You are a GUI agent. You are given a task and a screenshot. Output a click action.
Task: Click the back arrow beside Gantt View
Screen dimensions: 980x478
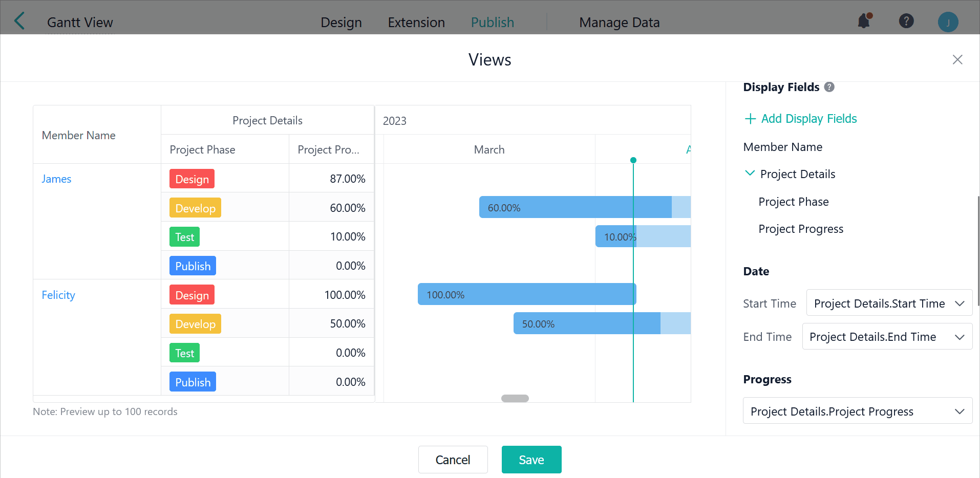click(x=20, y=21)
